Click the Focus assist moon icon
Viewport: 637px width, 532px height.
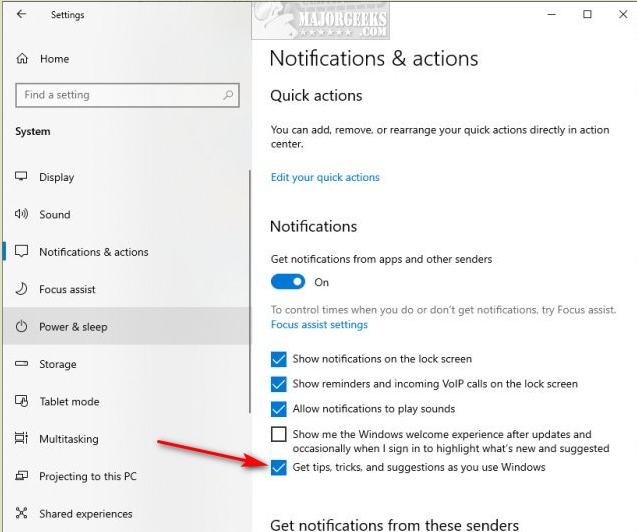pyautogui.click(x=21, y=289)
